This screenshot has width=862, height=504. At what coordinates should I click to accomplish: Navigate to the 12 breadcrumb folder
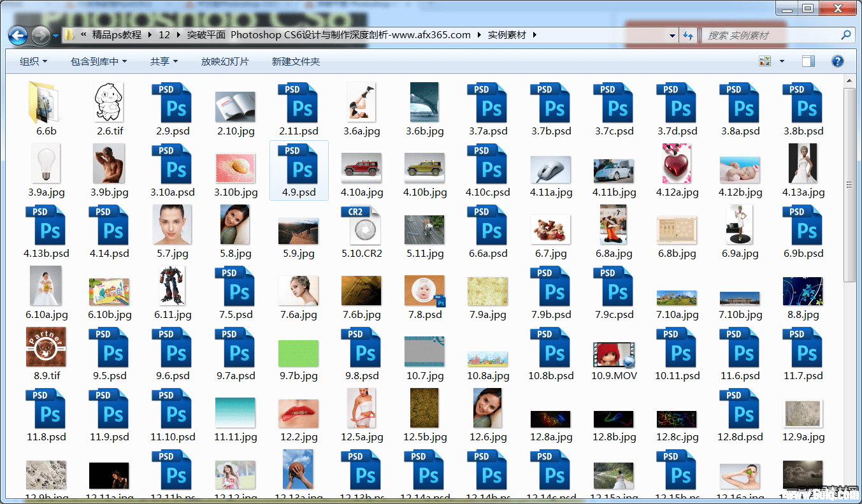point(164,35)
